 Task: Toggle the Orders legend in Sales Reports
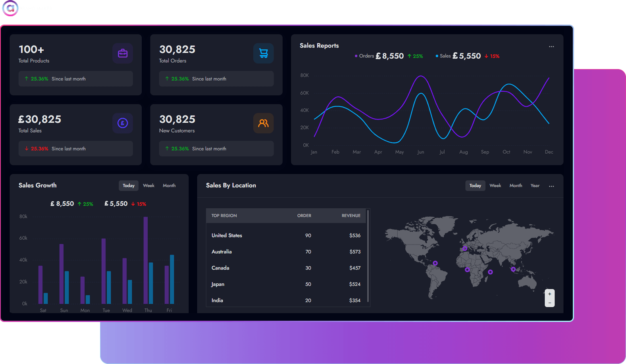[x=364, y=56]
